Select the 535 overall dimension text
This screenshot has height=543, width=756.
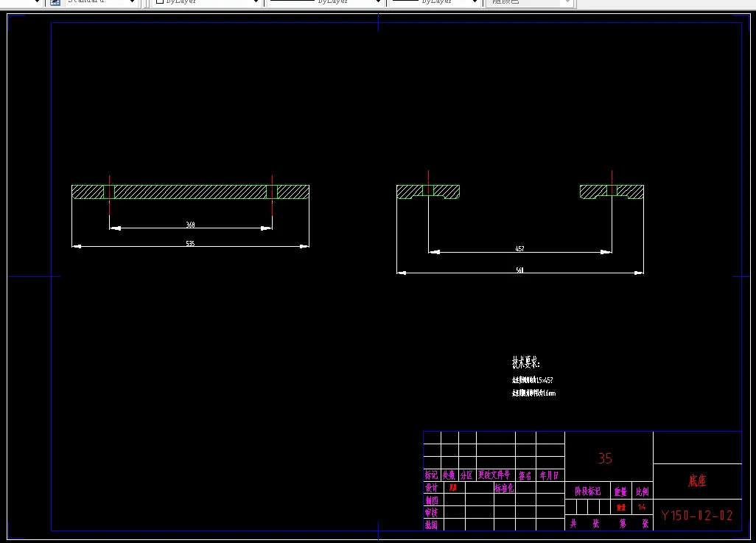click(x=190, y=244)
